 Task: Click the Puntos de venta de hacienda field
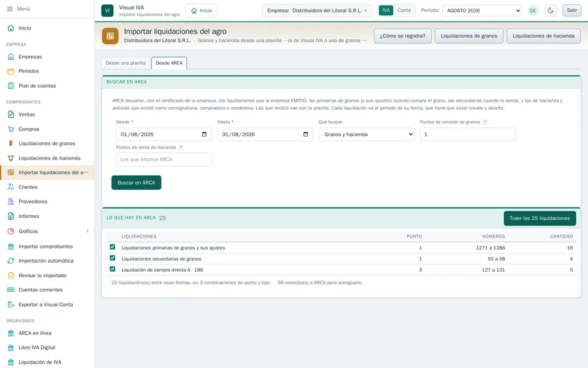click(x=164, y=159)
